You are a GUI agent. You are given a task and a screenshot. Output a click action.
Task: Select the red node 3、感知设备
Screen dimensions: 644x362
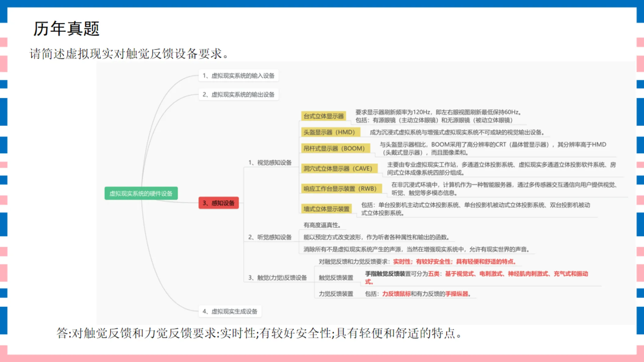click(219, 203)
